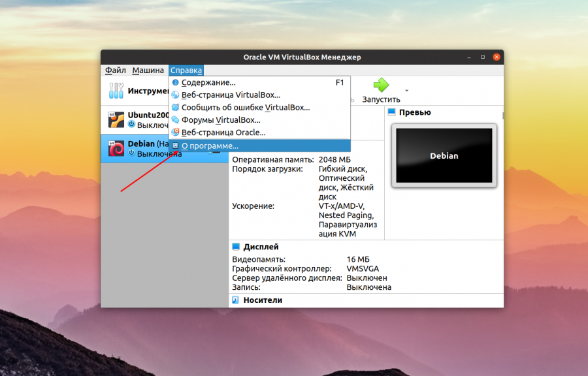The width and height of the screenshot is (588, 376).
Task: Click the Debian preview thumbnail
Action: (x=444, y=155)
